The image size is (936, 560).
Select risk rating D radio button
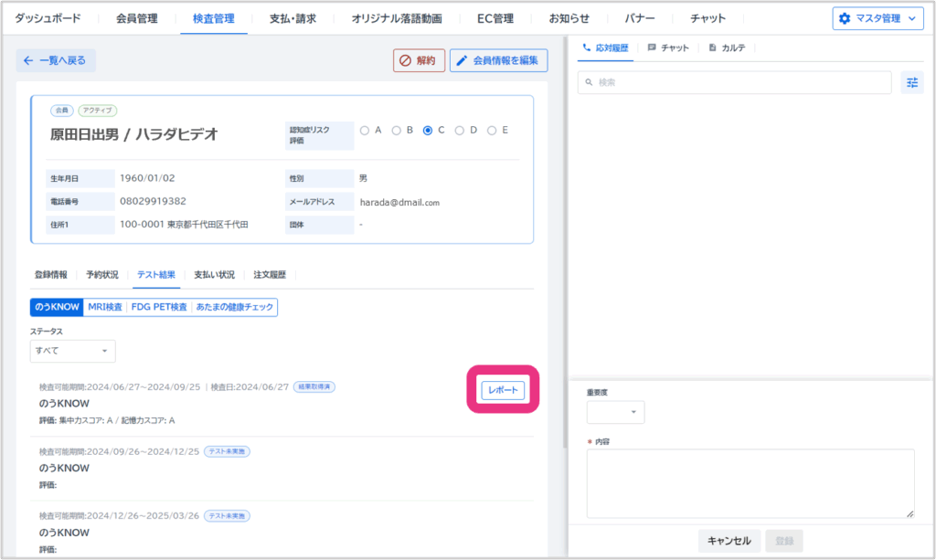tap(460, 131)
